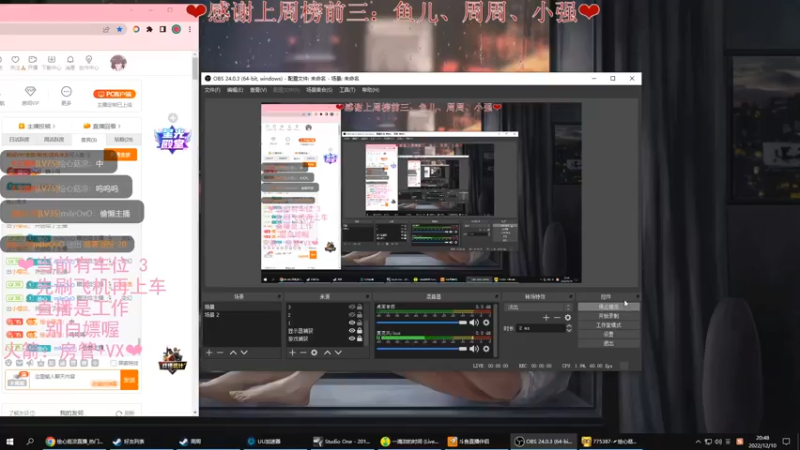800x450 pixels.
Task: Toggle visibility of source 1
Action: tap(352, 322)
